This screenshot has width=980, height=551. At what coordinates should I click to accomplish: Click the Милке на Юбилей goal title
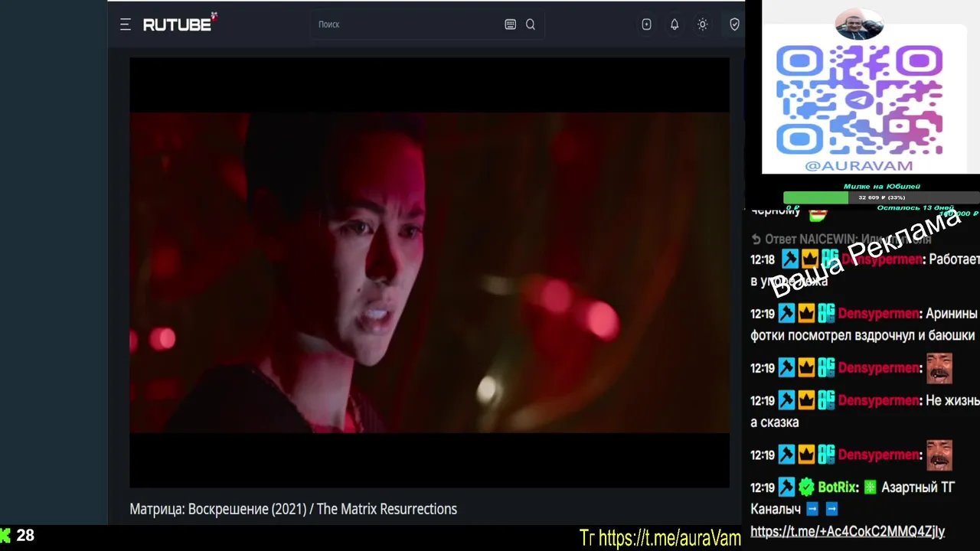click(882, 186)
